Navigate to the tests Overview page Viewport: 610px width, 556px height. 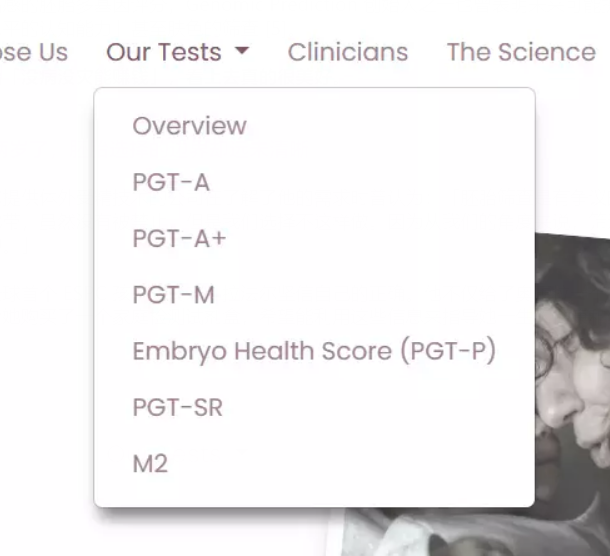[x=189, y=126]
